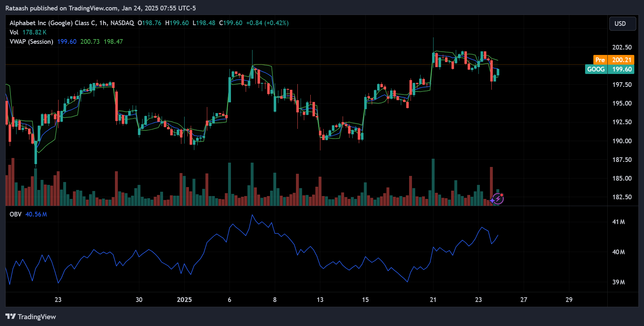Click the date 30 on time axis
The image size is (644, 326).
(139, 300)
